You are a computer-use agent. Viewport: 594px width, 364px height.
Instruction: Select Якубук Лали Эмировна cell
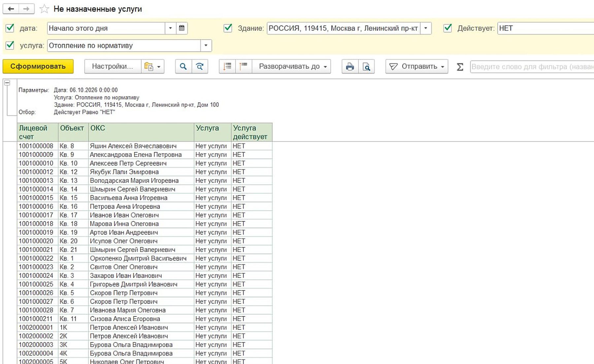click(x=141, y=172)
